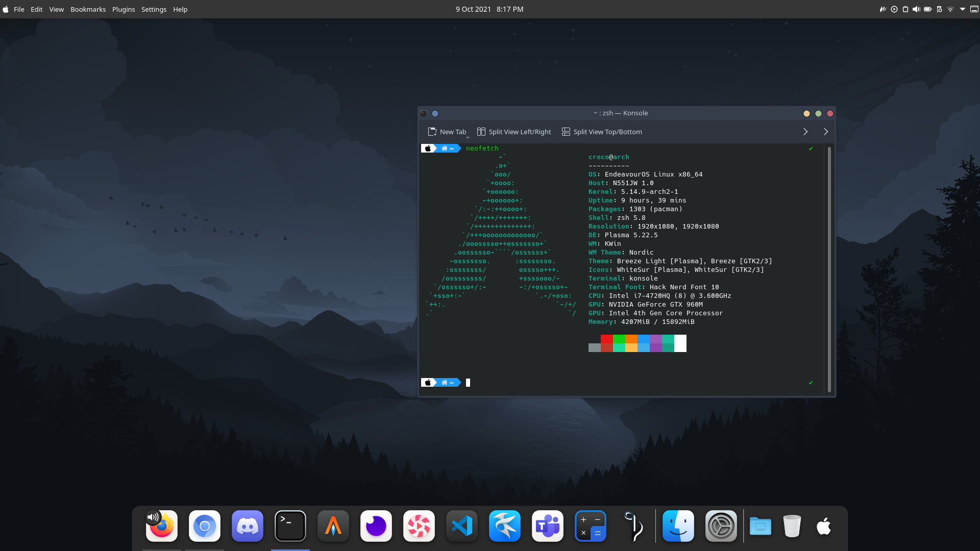Launch Visual Studio Code from dock
The width and height of the screenshot is (980, 551).
(x=462, y=526)
